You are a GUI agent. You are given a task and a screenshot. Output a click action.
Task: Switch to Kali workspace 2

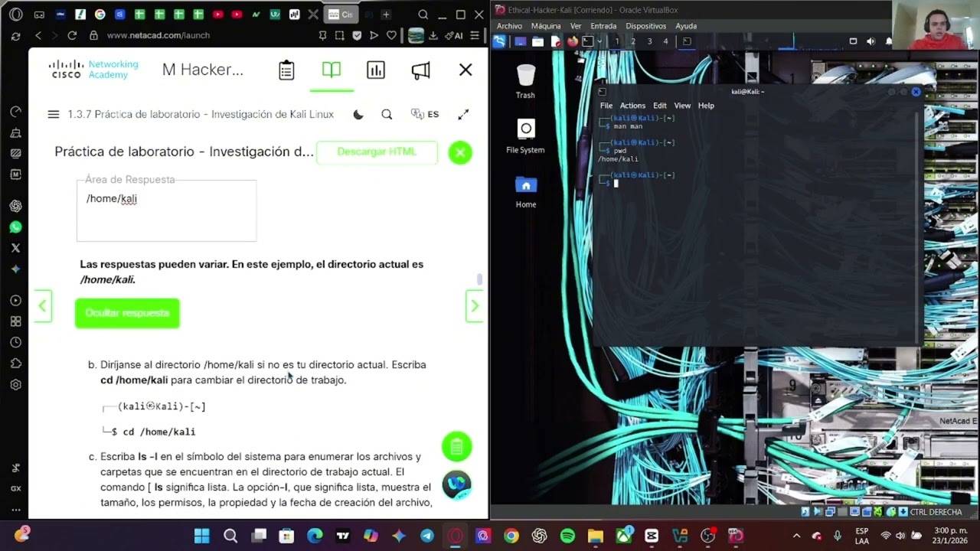633,41
